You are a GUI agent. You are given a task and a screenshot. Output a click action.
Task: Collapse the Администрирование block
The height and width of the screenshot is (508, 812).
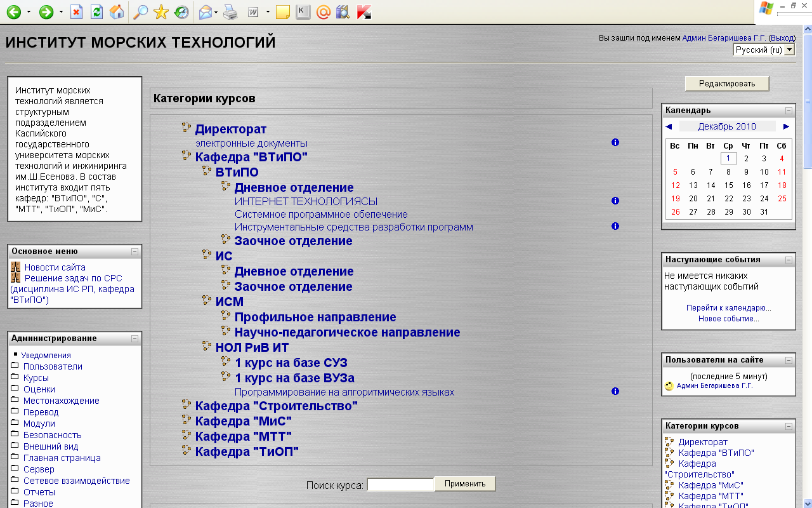click(x=134, y=338)
